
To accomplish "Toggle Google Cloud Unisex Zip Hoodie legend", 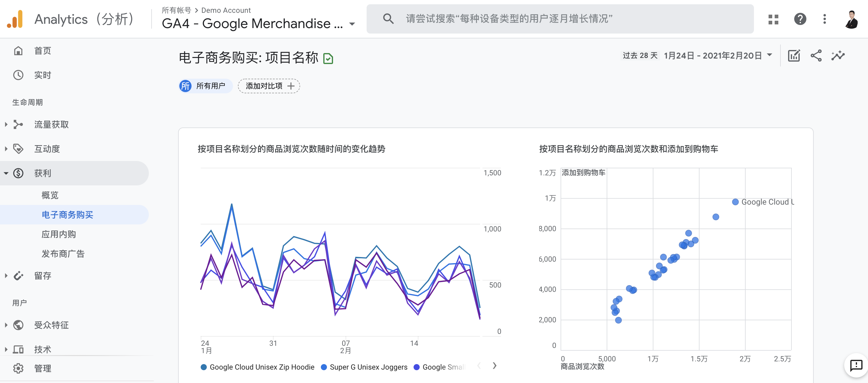I will (x=257, y=367).
